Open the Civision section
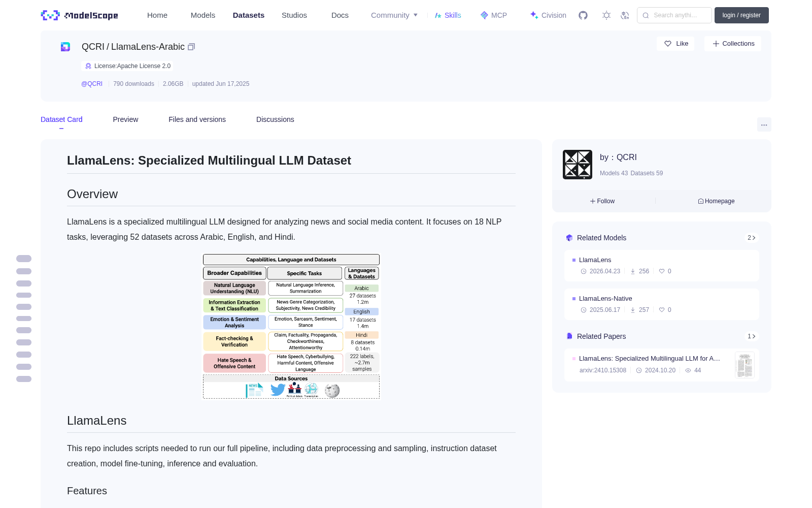This screenshot has width=812, height=508. pyautogui.click(x=548, y=15)
